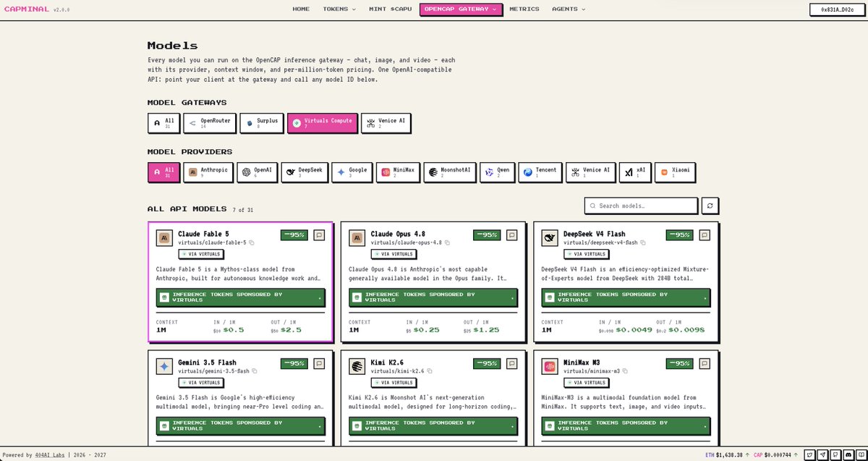
Task: Select the All gateways filter chip
Action: pyautogui.click(x=163, y=123)
